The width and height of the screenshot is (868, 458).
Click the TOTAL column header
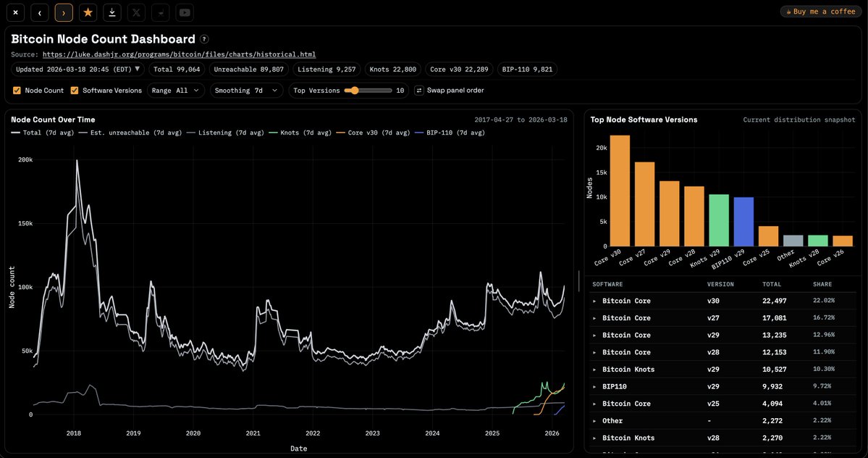pos(772,284)
